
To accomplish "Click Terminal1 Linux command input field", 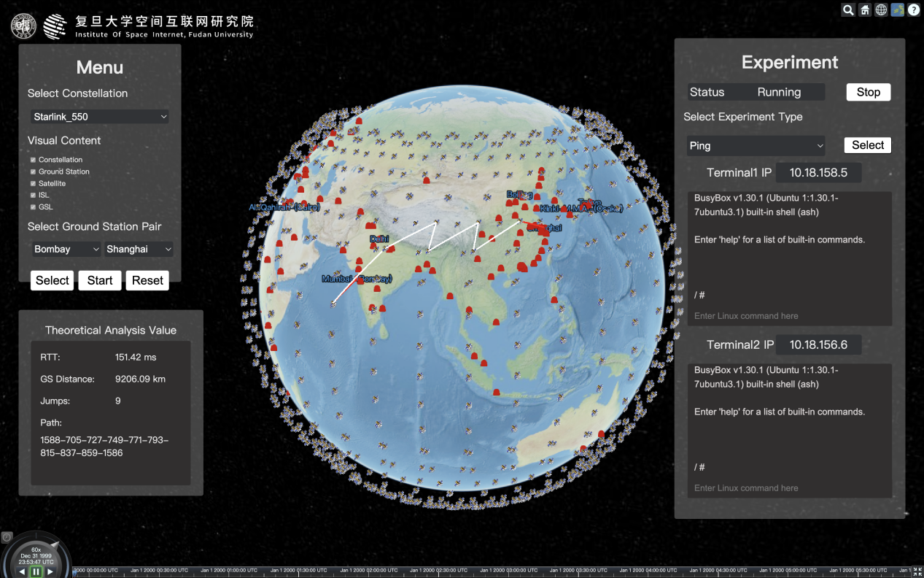I will tap(789, 316).
